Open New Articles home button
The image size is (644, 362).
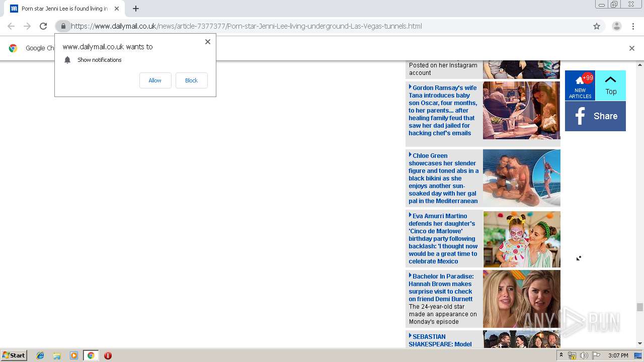(580, 85)
